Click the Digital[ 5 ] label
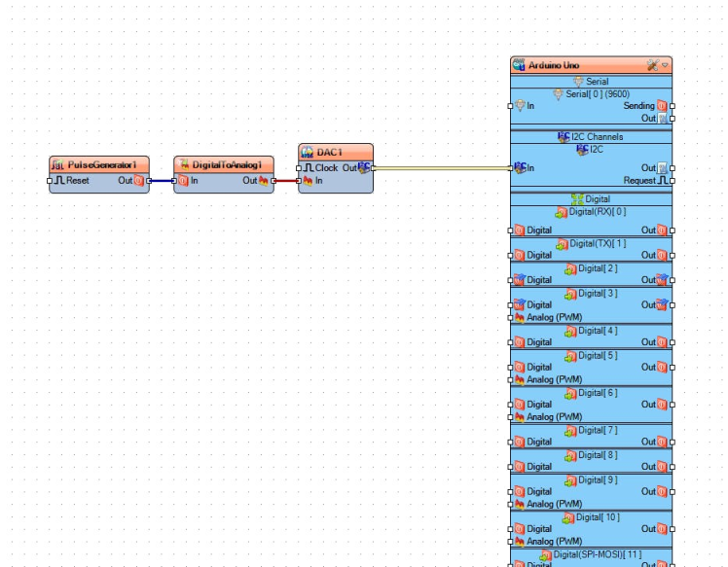 598,355
